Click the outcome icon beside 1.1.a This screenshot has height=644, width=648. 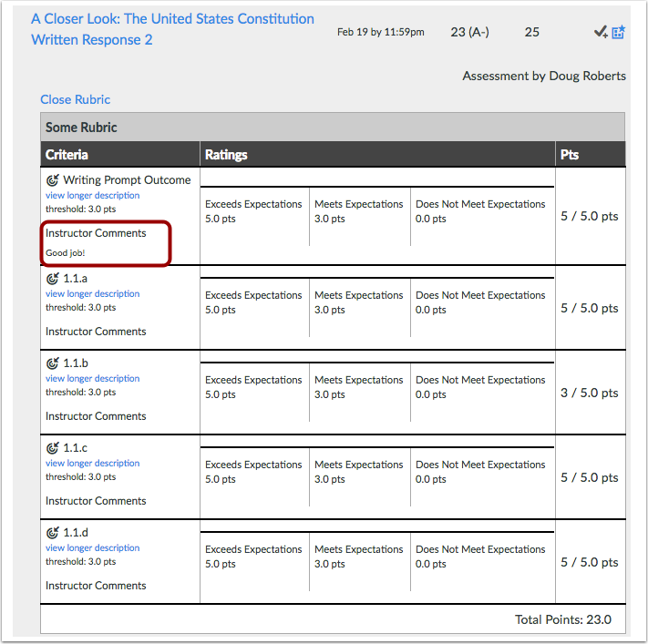53,279
